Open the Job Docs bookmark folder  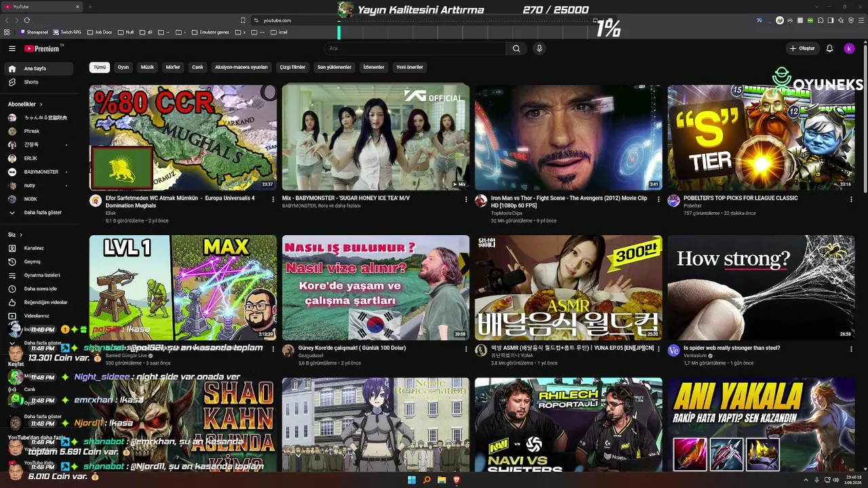click(100, 32)
